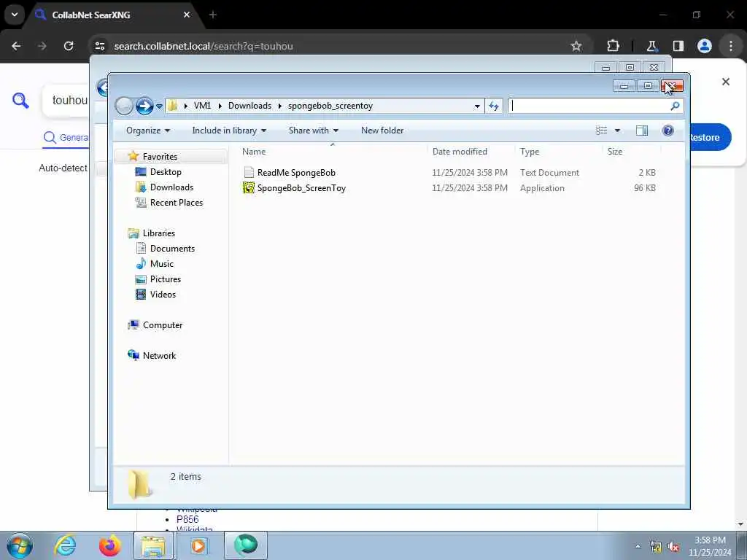Open the Videos library

pyautogui.click(x=163, y=295)
